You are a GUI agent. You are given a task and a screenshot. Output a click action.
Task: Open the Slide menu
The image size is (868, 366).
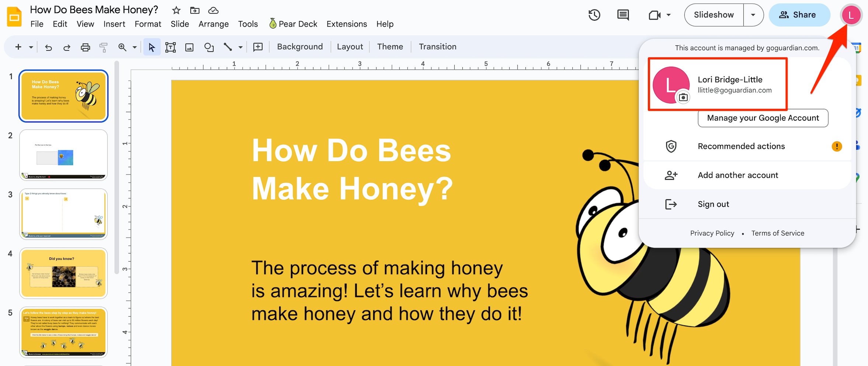coord(180,24)
